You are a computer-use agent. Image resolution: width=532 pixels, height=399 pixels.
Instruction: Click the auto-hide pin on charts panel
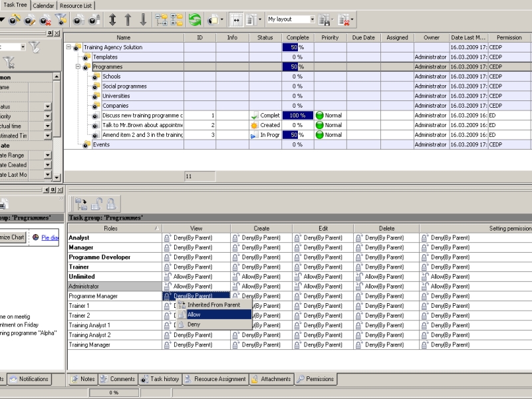tap(53, 190)
